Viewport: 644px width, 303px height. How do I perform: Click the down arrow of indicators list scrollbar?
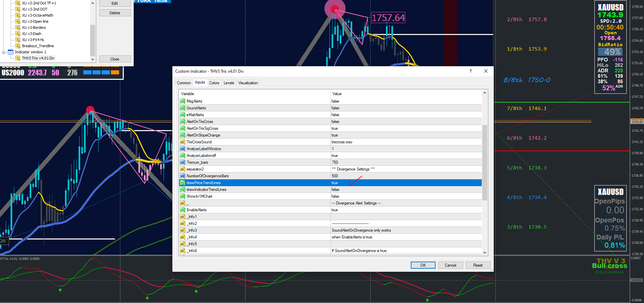click(x=92, y=59)
